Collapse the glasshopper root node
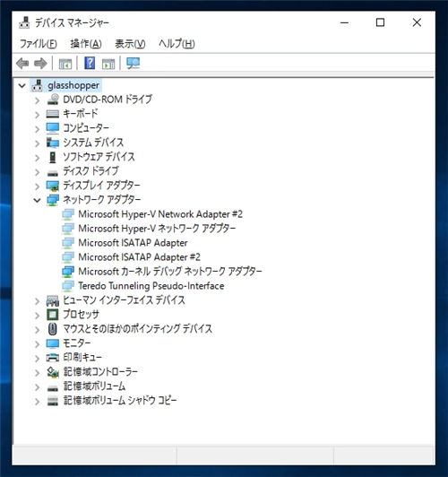 [22, 86]
